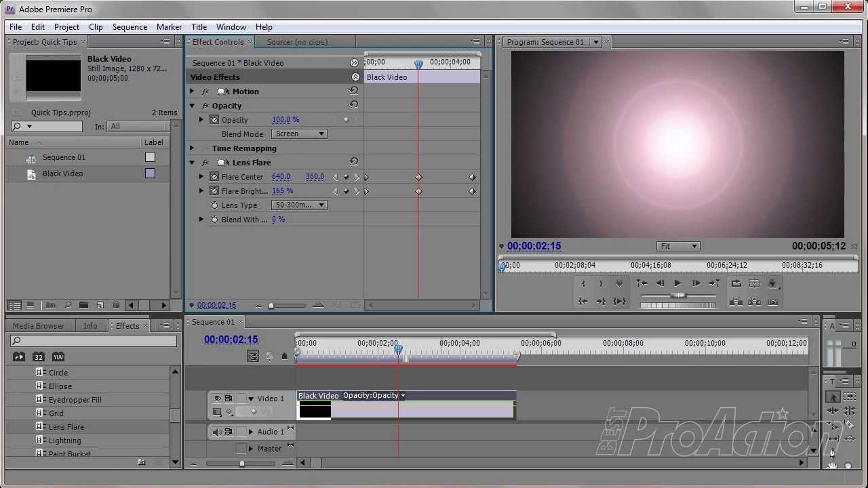The width and height of the screenshot is (868, 488).
Task: Open the File menu
Action: (16, 27)
